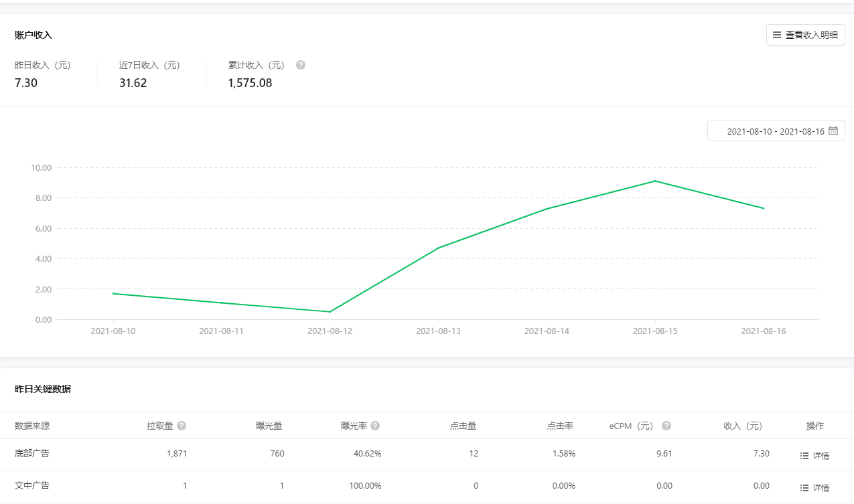Click list icon in 底部广告 row
The width and height of the screenshot is (854, 504).
[804, 456]
